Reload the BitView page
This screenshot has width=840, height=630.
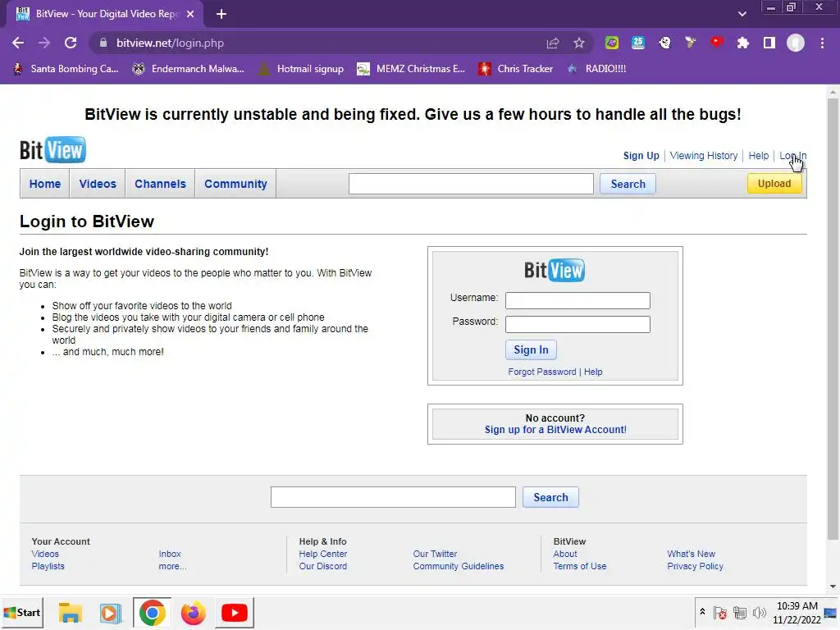coord(71,43)
